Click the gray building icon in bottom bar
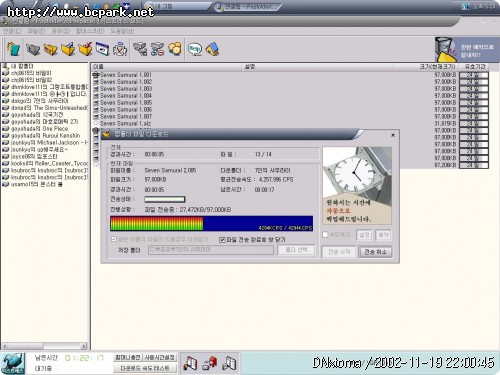The width and height of the screenshot is (500, 375). (x=229, y=363)
